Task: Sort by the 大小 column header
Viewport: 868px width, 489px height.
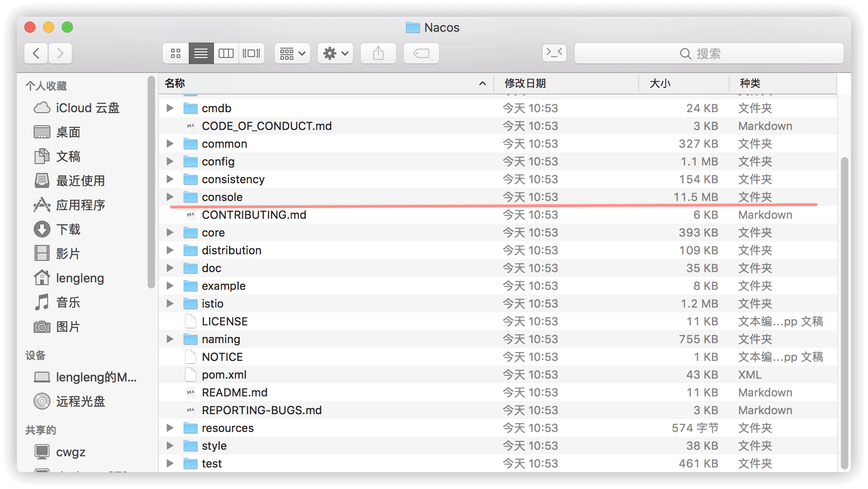Action: click(684, 83)
